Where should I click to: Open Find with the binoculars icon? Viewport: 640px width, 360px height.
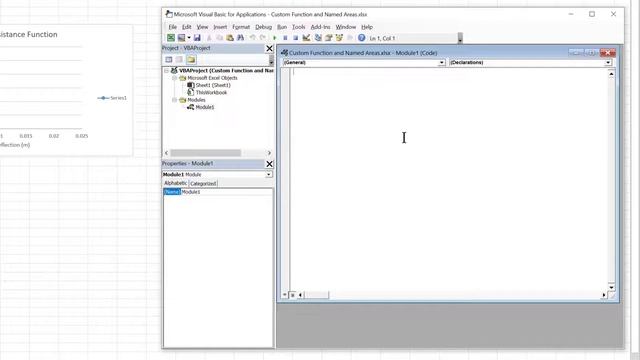(240, 38)
